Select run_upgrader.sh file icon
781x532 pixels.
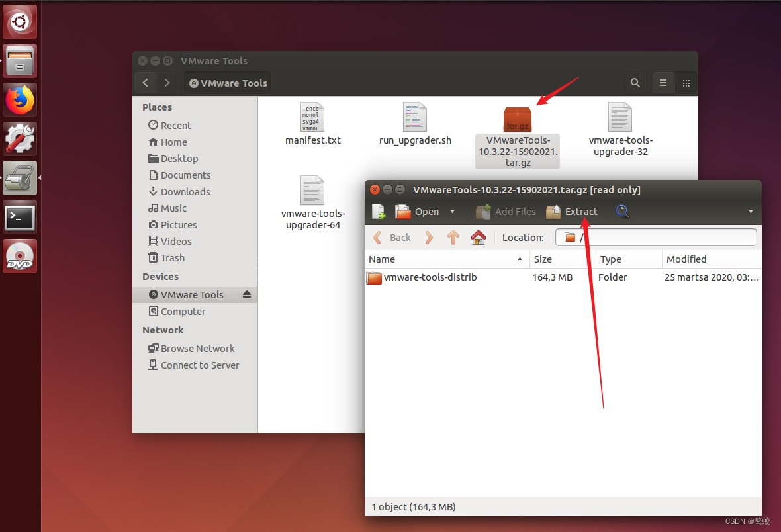click(x=415, y=124)
